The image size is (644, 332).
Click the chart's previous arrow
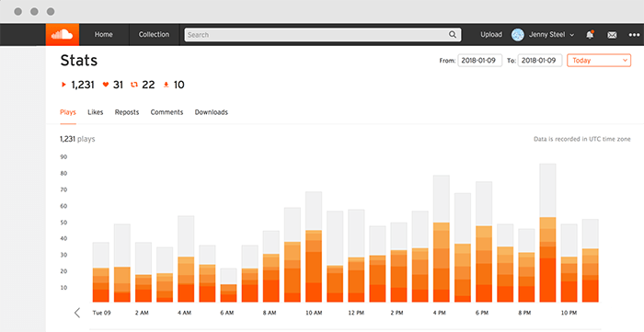pos(77,313)
